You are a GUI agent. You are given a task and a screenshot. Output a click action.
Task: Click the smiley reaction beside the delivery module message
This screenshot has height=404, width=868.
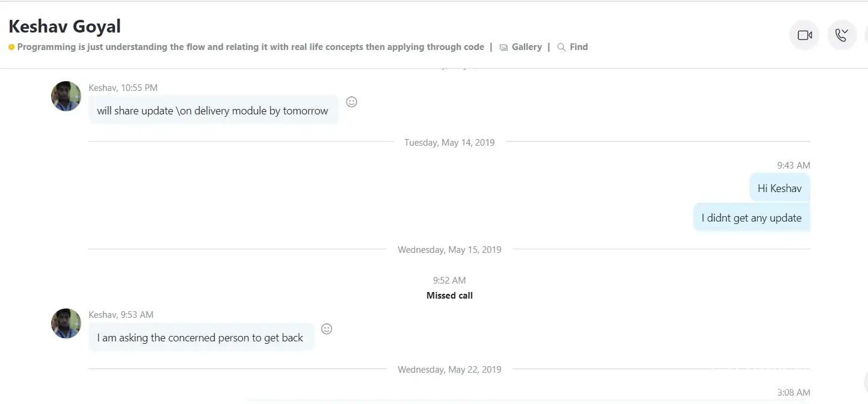(x=352, y=102)
